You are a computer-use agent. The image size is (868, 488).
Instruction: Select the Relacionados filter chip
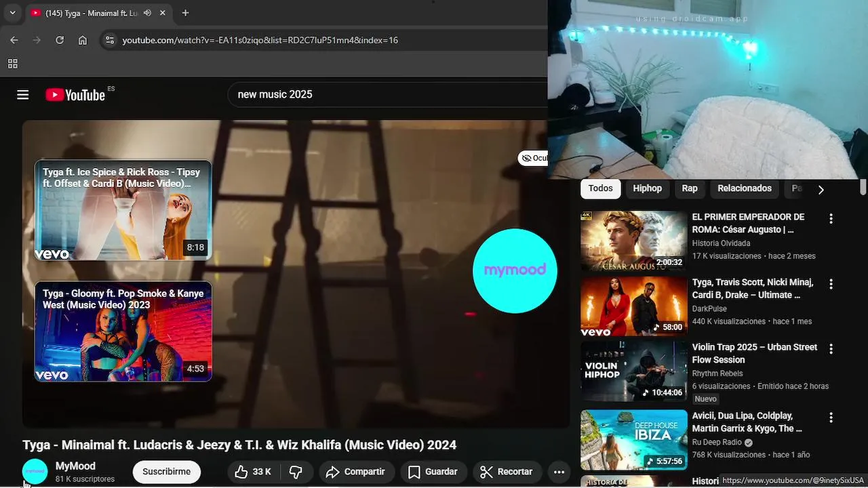tap(745, 188)
